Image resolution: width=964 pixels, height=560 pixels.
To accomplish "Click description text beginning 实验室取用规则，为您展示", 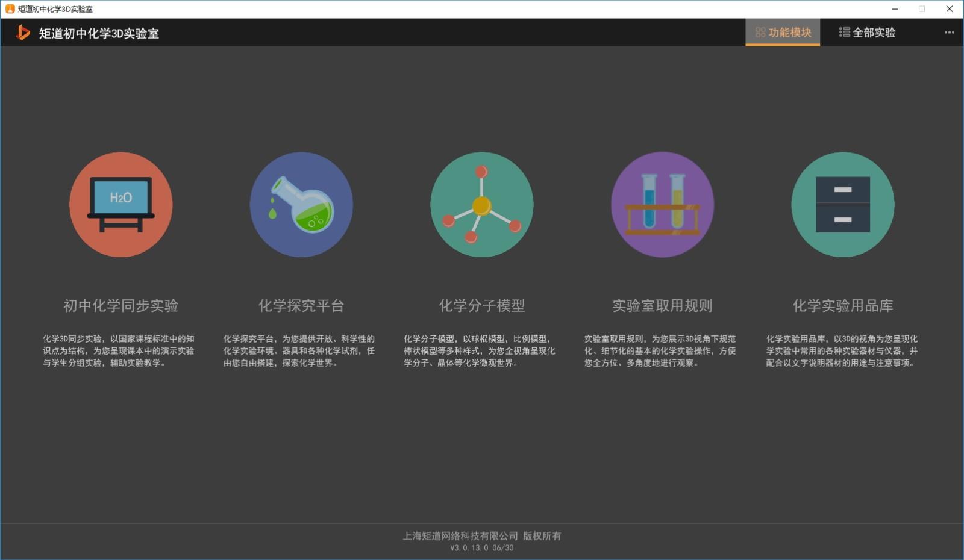I will [x=660, y=351].
